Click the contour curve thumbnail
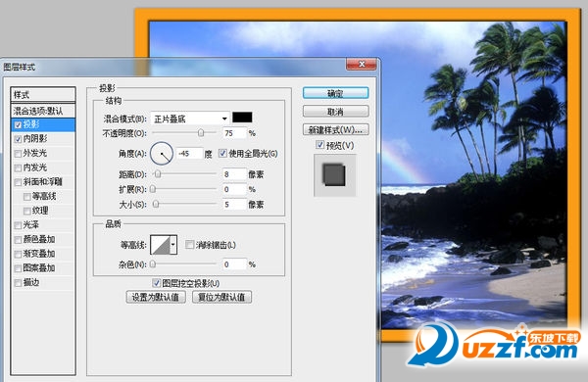Viewport: 588px width, 382px height. (x=160, y=245)
